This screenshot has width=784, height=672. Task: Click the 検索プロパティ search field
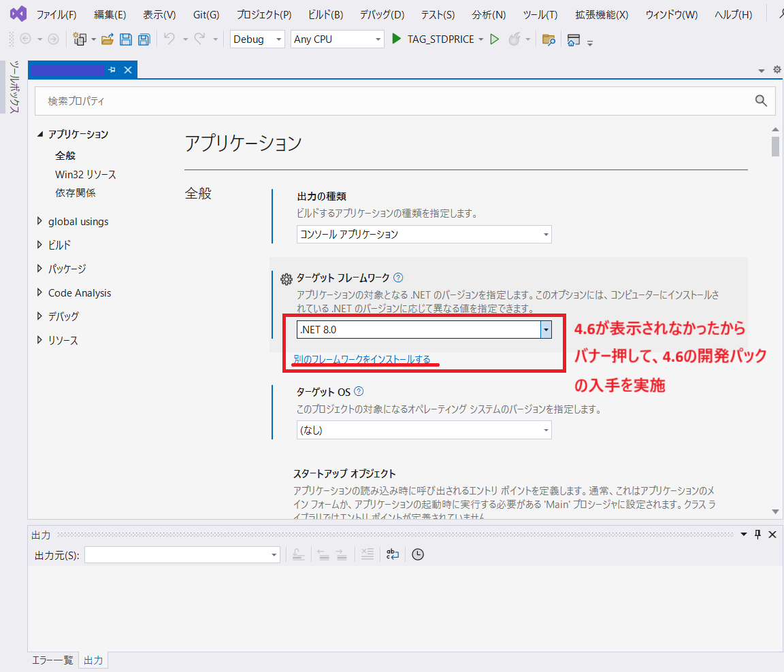395,101
